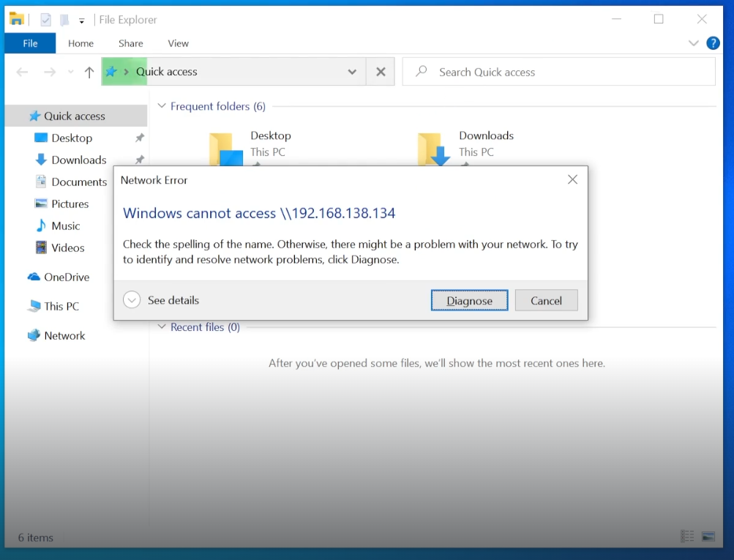Switch to large thumbnails view icon
734x560 pixels.
click(708, 537)
